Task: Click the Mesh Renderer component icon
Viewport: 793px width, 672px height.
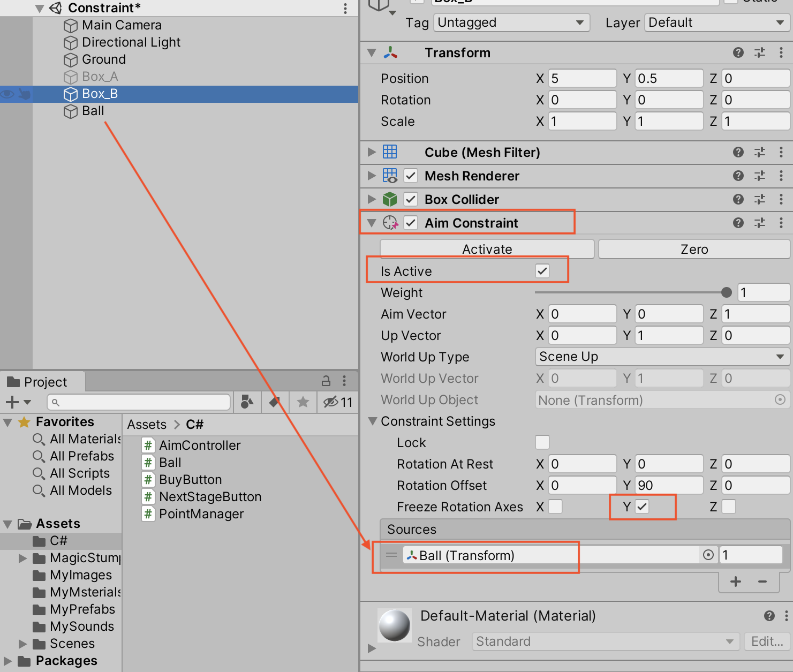Action: coord(390,176)
